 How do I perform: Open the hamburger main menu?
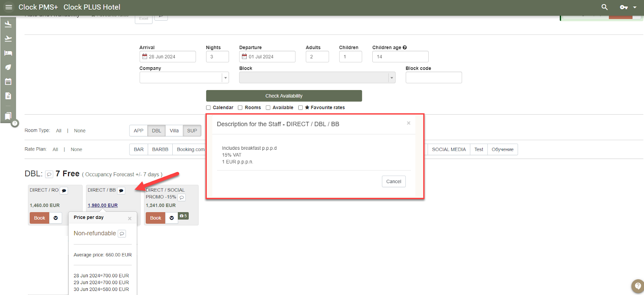(8, 7)
